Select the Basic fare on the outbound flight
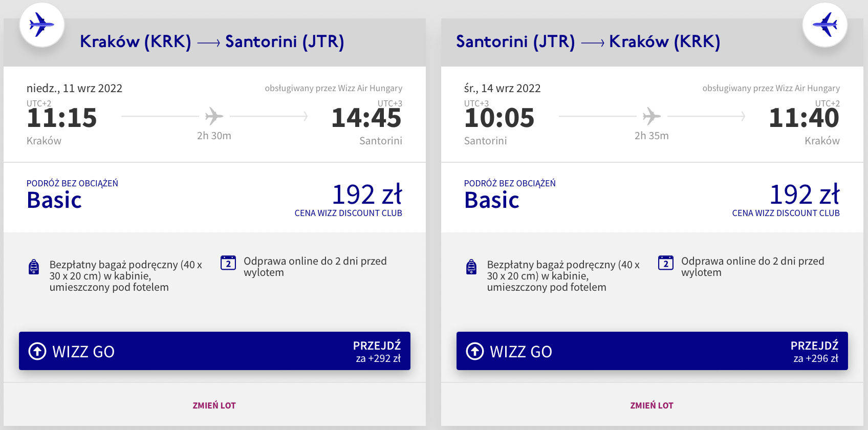Screen dimensions: 868x430 click(54, 200)
